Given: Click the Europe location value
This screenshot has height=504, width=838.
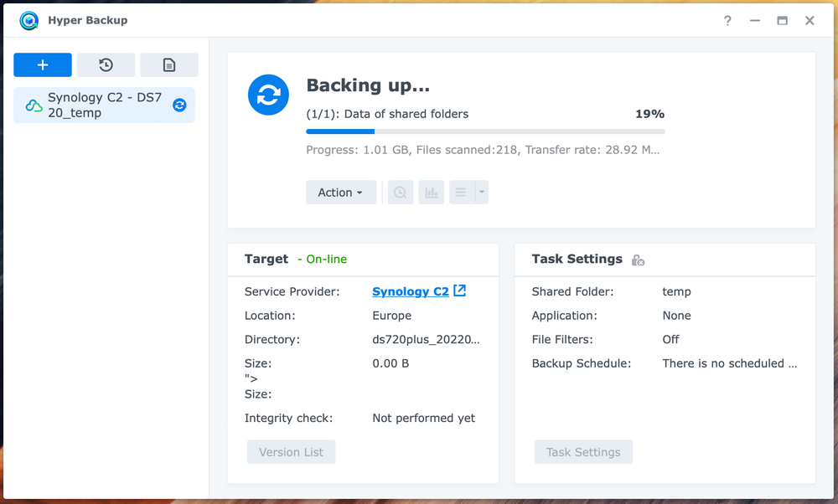Looking at the screenshot, I should tap(391, 316).
